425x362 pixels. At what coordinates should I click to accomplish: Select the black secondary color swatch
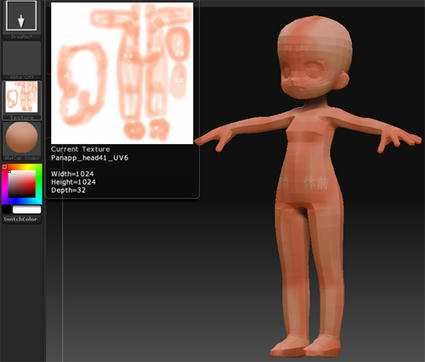(6, 210)
